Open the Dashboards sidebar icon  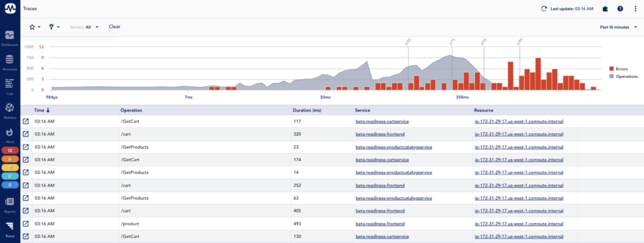pos(9,35)
